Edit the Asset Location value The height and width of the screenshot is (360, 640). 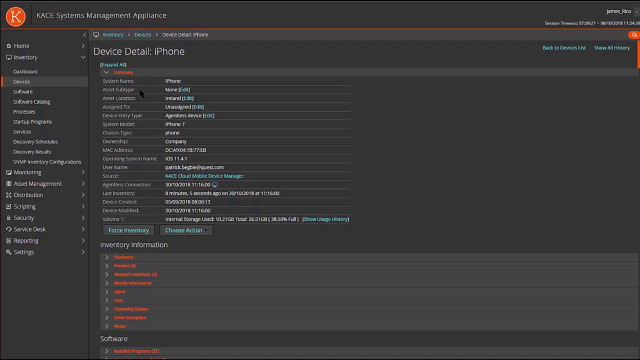click(188, 98)
